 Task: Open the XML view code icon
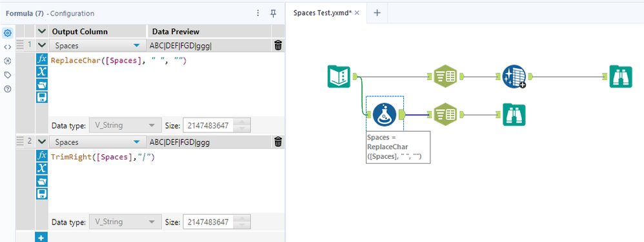pos(7,47)
